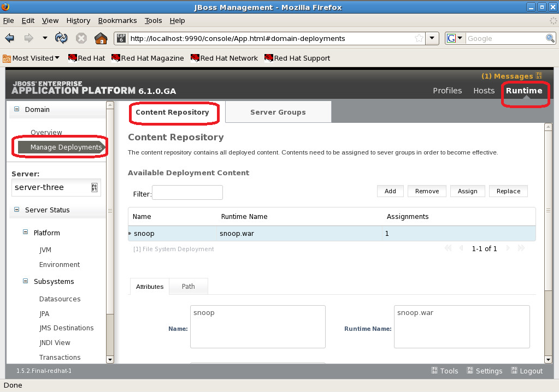The image size is (559, 392).
Task: Open the search engine selector dropdown
Action: coord(455,38)
